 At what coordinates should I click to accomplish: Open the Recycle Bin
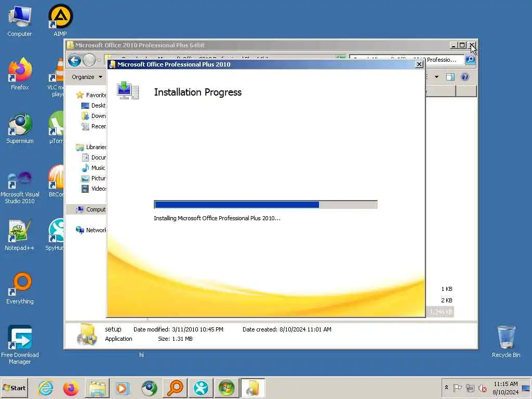[x=506, y=341]
